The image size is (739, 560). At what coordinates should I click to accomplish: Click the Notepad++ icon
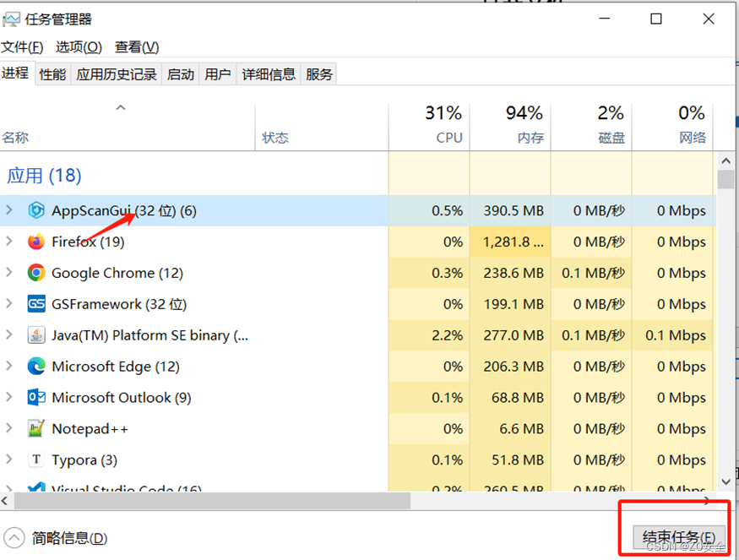(36, 428)
